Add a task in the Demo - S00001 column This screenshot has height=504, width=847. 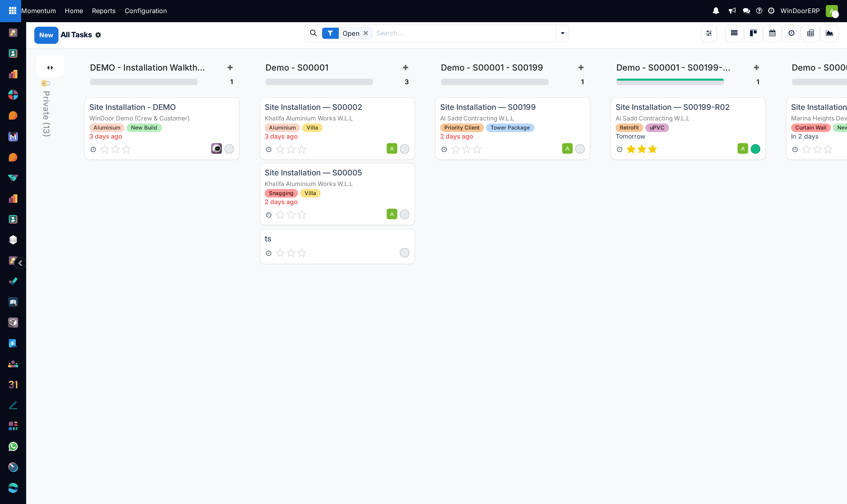coord(405,67)
